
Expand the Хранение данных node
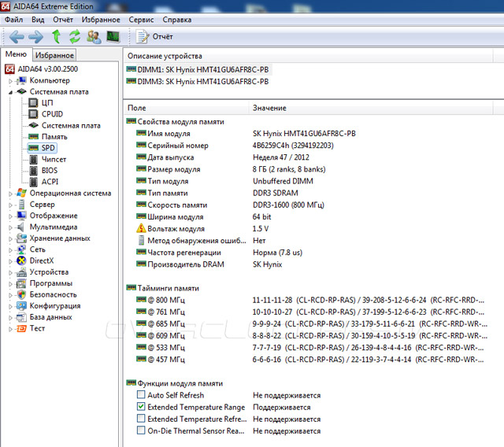[10, 238]
